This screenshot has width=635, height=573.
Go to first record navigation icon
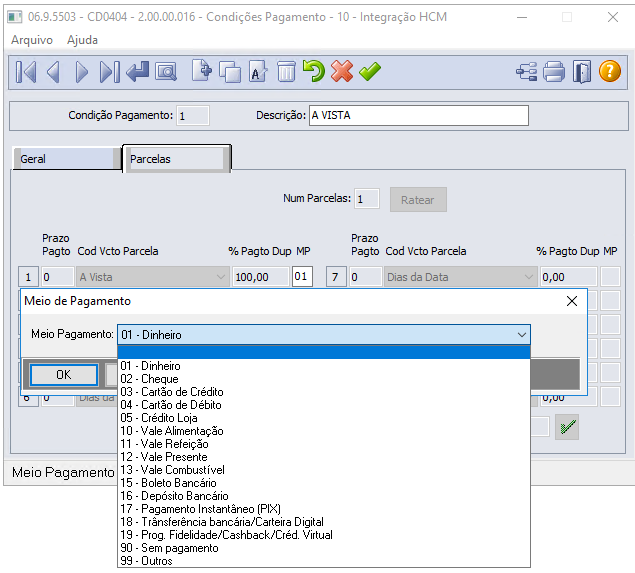pos(26,72)
